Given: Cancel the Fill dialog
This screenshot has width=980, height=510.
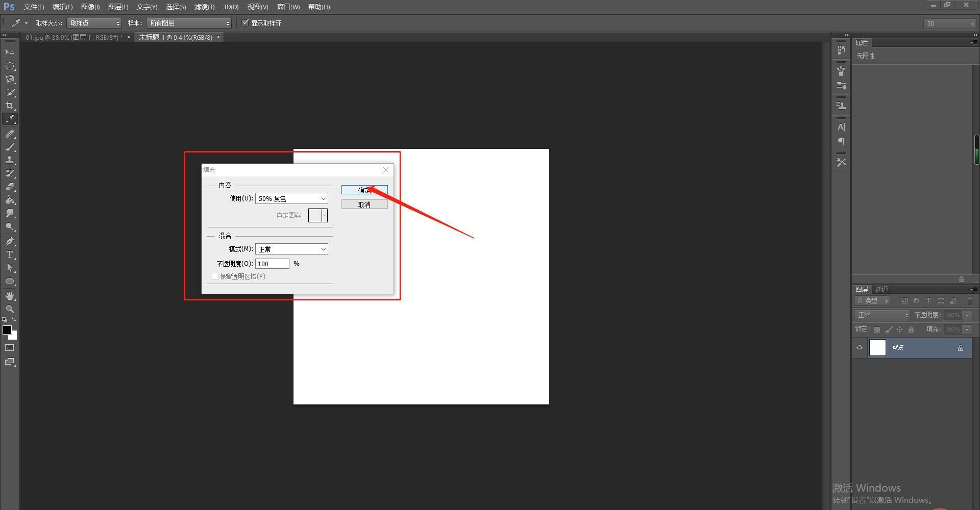Looking at the screenshot, I should coord(364,204).
